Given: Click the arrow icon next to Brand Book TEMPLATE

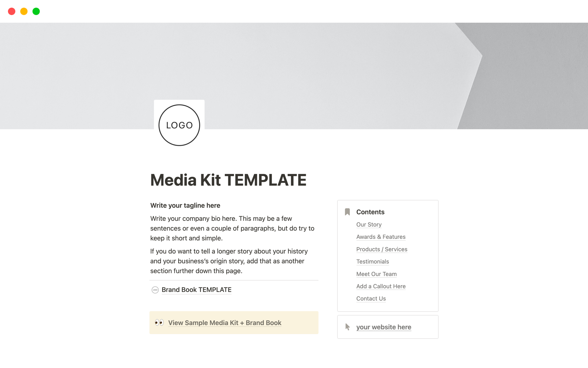Looking at the screenshot, I should click(x=155, y=289).
